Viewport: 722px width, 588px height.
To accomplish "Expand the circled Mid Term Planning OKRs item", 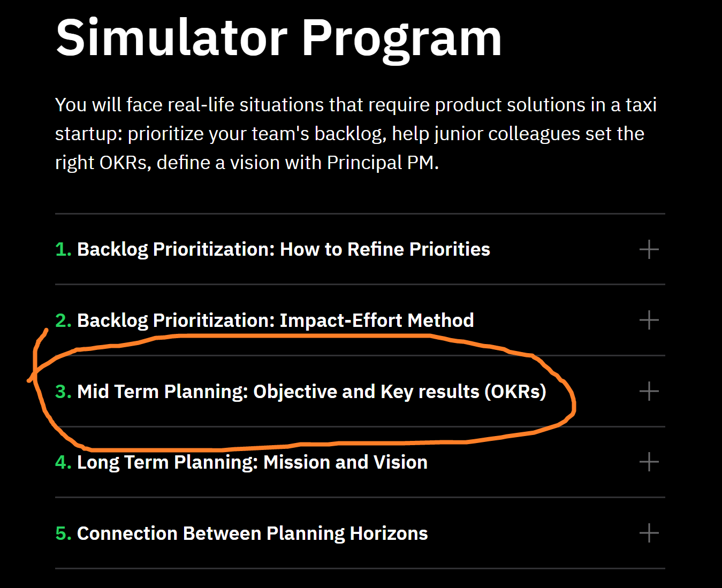I will point(649,391).
